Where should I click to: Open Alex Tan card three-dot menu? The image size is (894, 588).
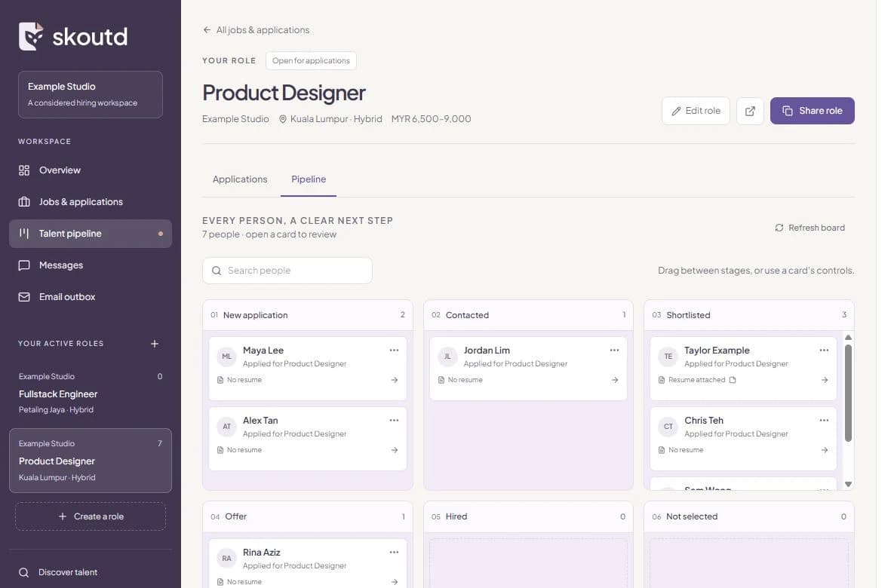pyautogui.click(x=394, y=421)
